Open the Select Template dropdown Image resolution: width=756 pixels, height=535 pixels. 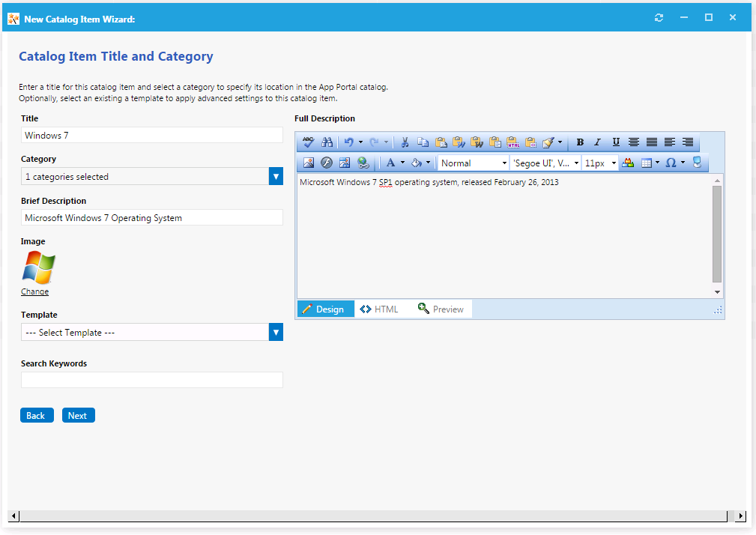[x=276, y=333]
